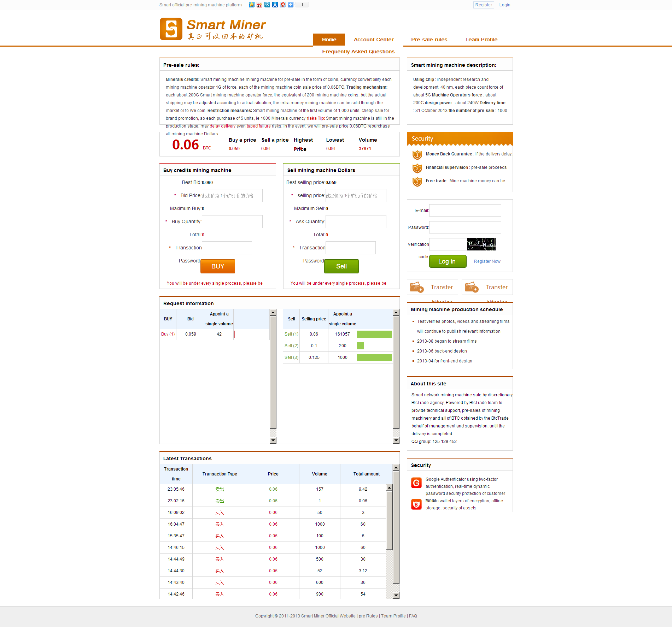Focus the Buy Quantity input

(x=232, y=222)
